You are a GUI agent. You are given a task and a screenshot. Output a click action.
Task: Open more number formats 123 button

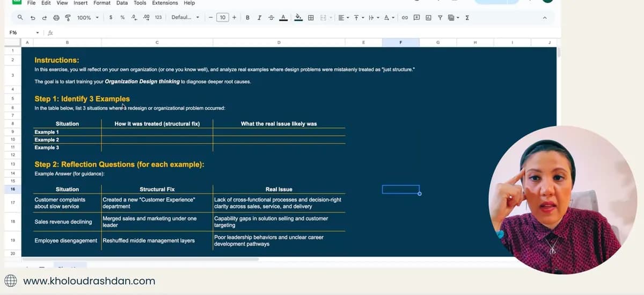[158, 18]
